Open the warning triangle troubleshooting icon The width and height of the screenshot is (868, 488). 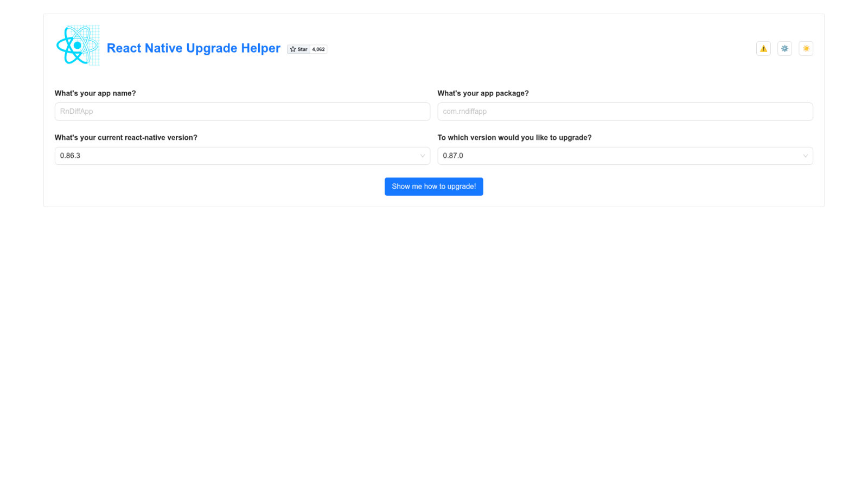pos(763,49)
